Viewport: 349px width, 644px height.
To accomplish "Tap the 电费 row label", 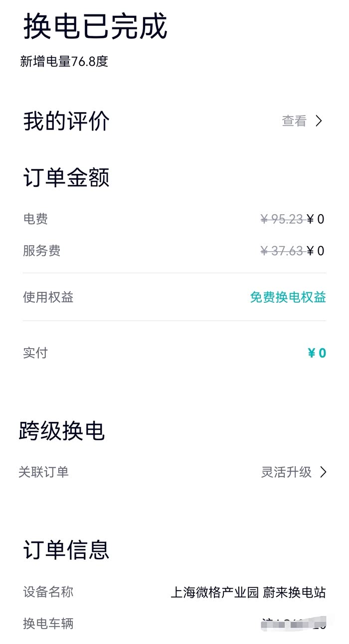I will pos(35,219).
